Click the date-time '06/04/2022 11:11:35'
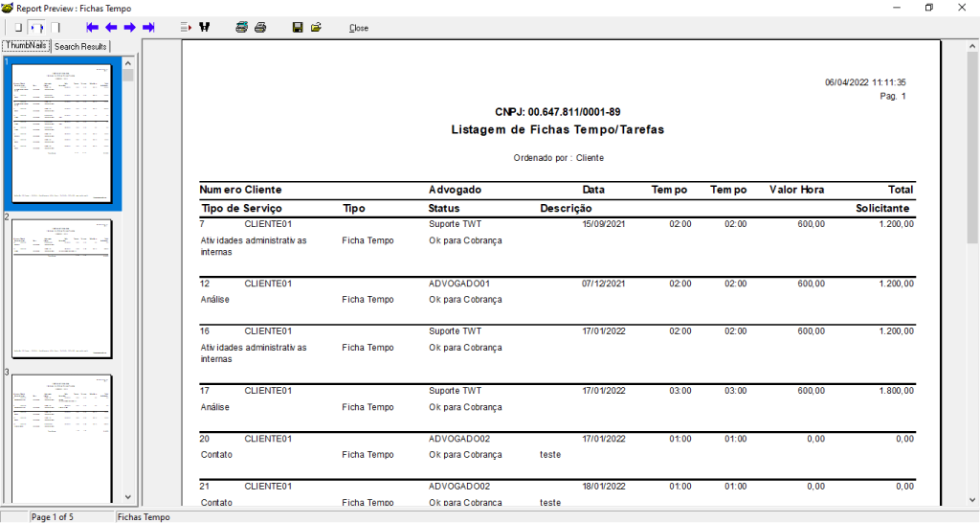 (x=865, y=82)
